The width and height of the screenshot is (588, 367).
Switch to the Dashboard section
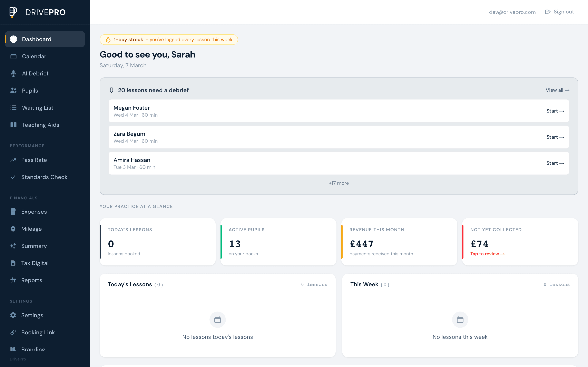click(37, 39)
